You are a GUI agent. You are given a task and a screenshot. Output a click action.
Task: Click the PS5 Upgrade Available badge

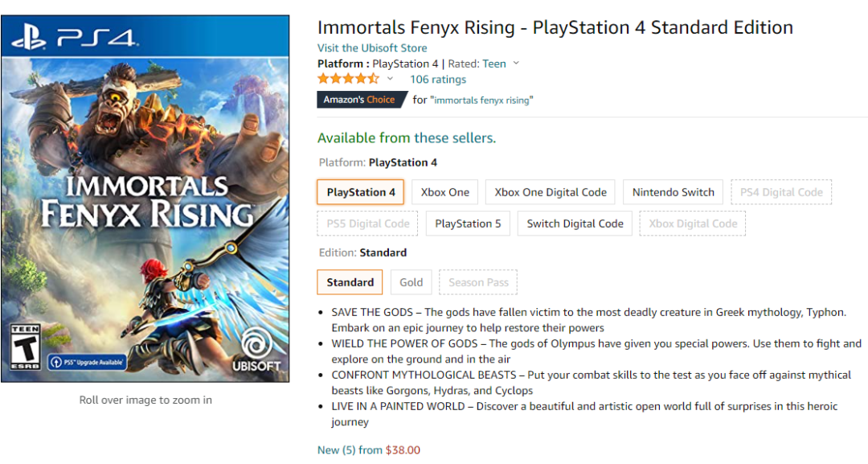click(x=87, y=362)
